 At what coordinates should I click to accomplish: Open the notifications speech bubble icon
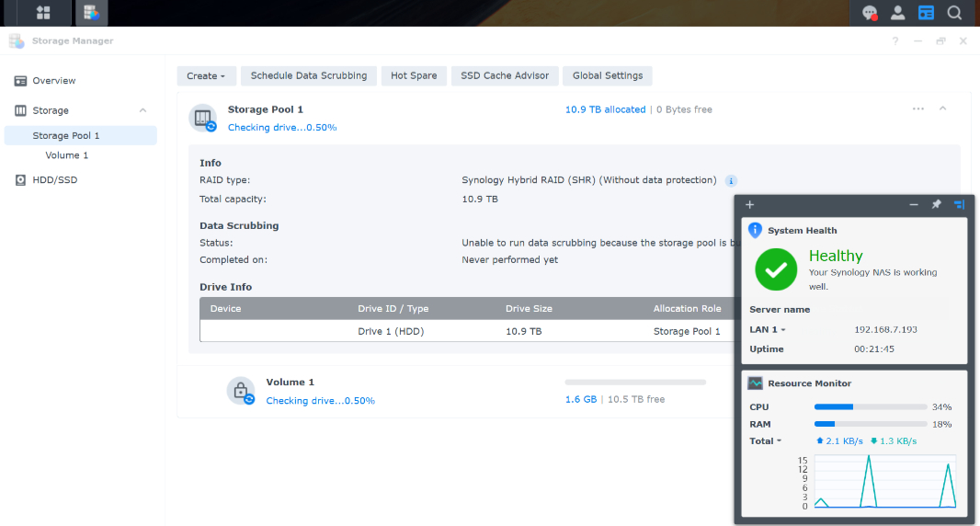tap(869, 13)
